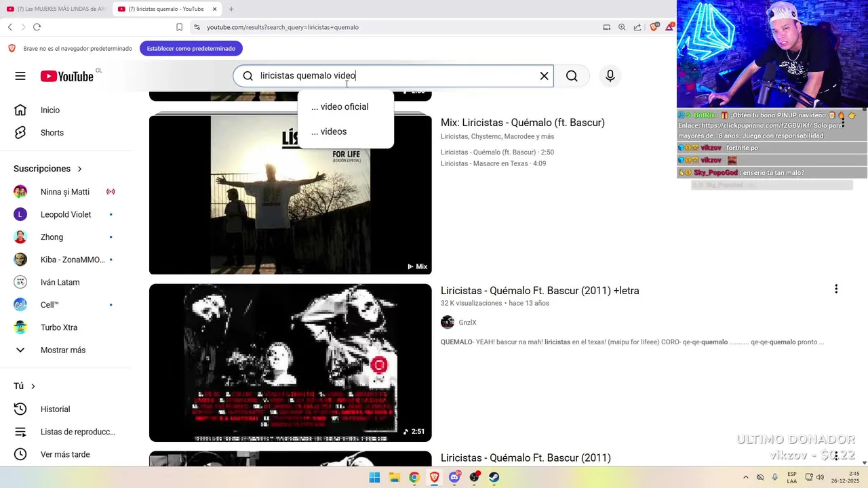This screenshot has width=868, height=488.
Task: Open the Mix: Liricistas - Quémalo thumbnail
Action: click(290, 195)
